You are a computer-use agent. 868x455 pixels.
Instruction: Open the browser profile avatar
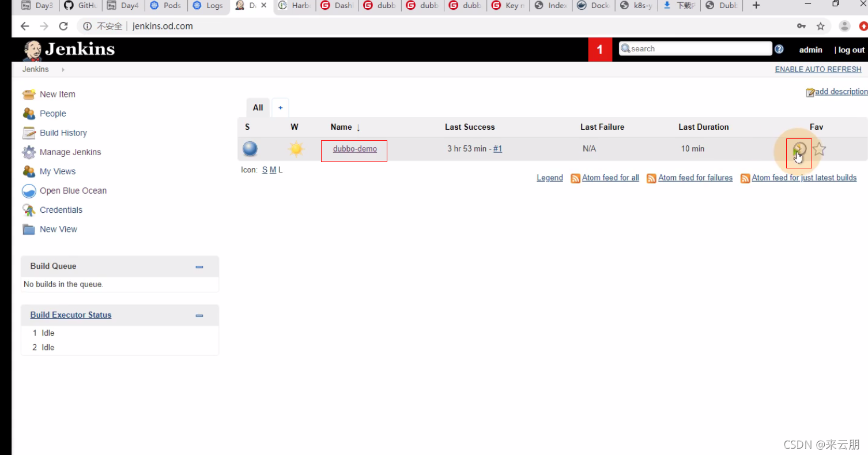click(845, 26)
